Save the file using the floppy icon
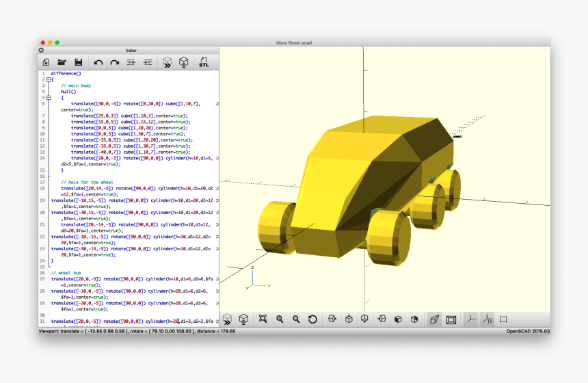 click(x=79, y=62)
